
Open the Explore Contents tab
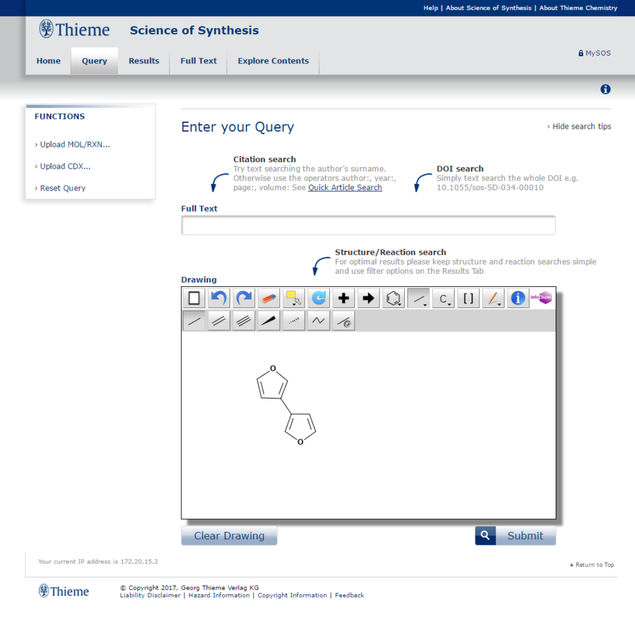(273, 61)
